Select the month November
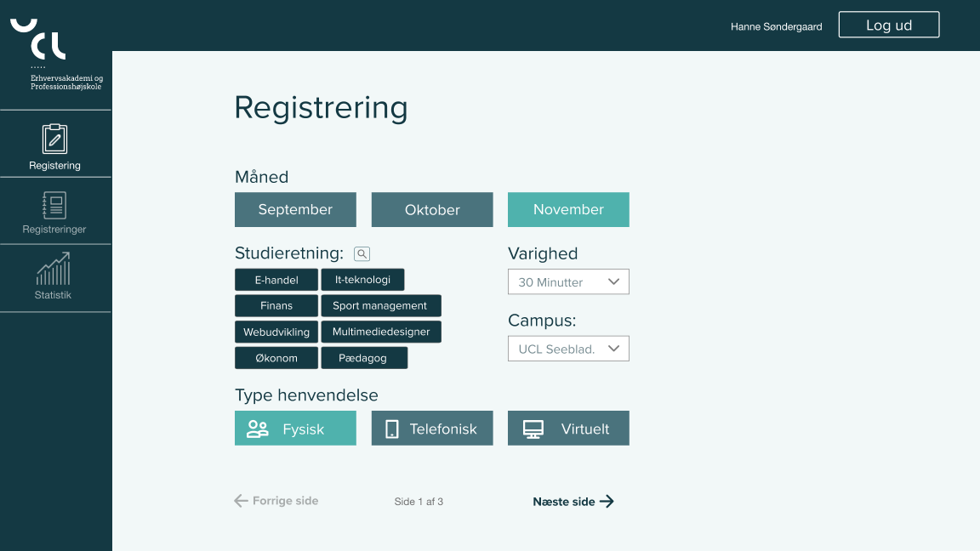Screen dimensions: 980x551 pyautogui.click(x=568, y=209)
